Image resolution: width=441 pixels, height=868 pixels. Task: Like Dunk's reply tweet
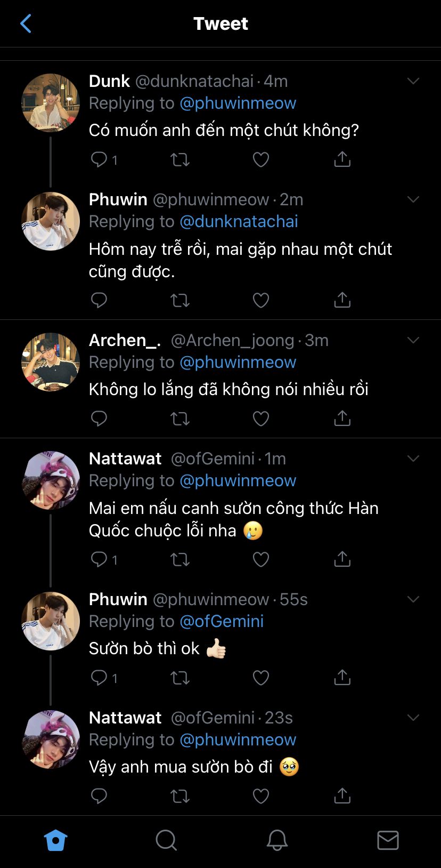tap(260, 159)
